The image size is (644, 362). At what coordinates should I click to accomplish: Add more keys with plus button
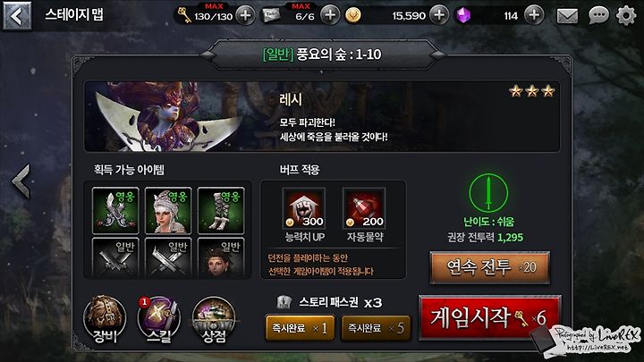(x=245, y=15)
